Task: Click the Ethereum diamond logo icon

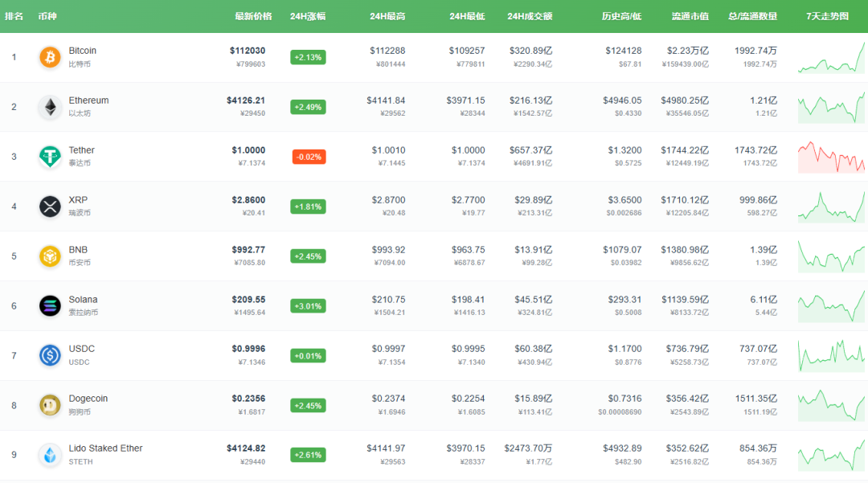Action: tap(50, 107)
